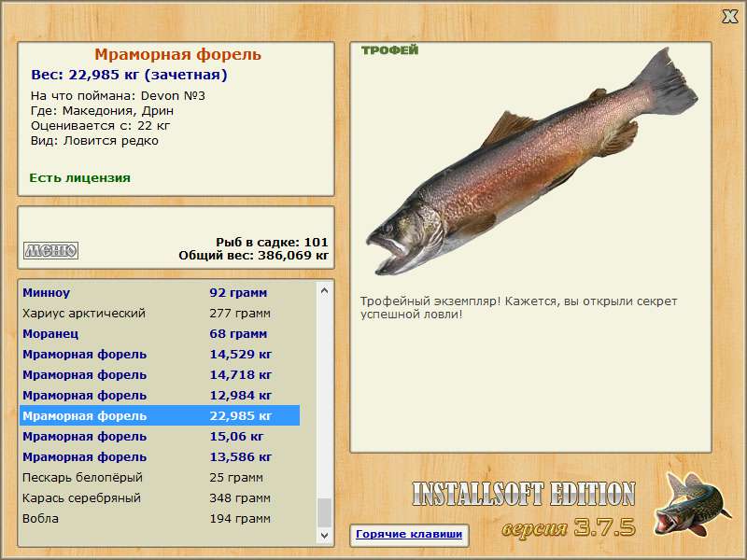Click the green ТРОФЕЙ label
Screen dimensions: 747x560
click(389, 50)
